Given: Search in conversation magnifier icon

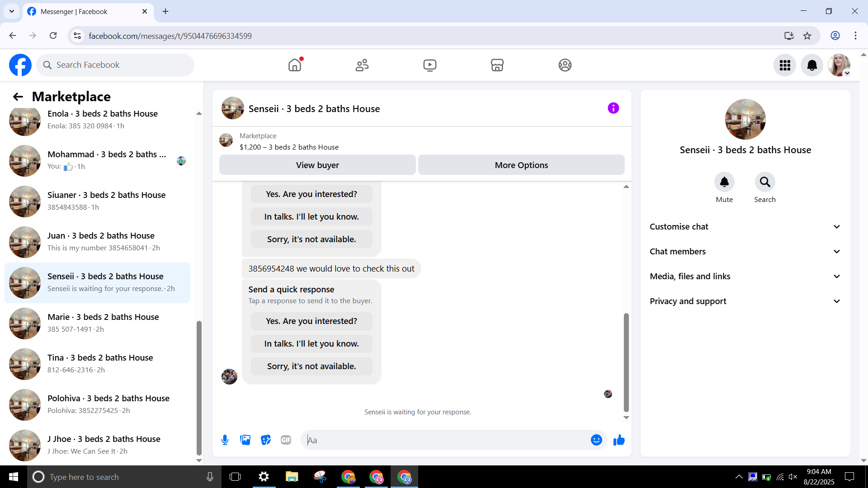Looking at the screenshot, I should 764,182.
